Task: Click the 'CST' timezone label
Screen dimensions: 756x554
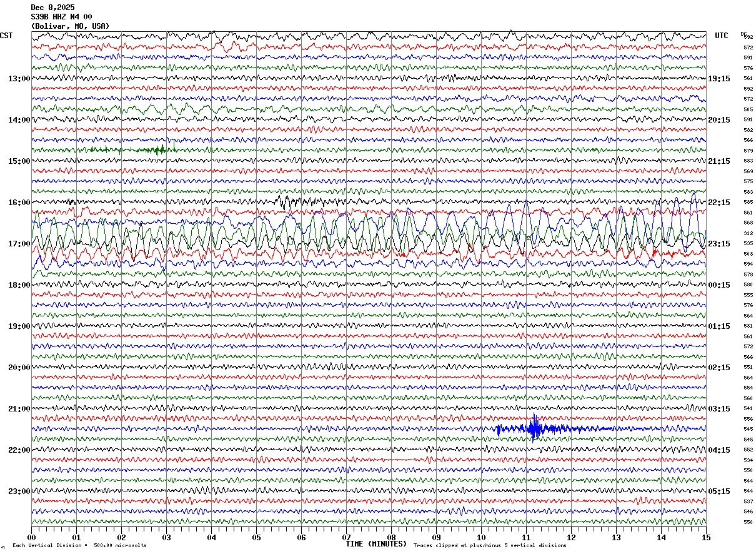Action: click(x=6, y=36)
